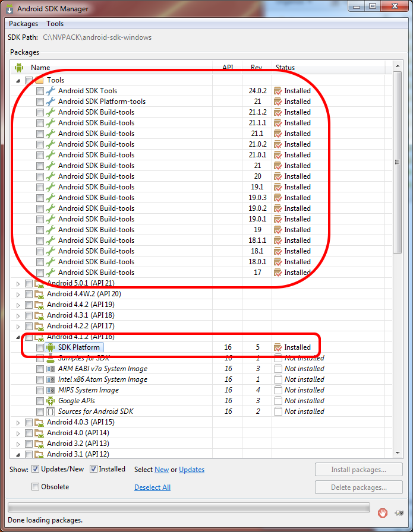The width and height of the screenshot is (413, 532).
Task: Click the Build-tools 21.1.2 wrench icon
Action: (x=51, y=112)
